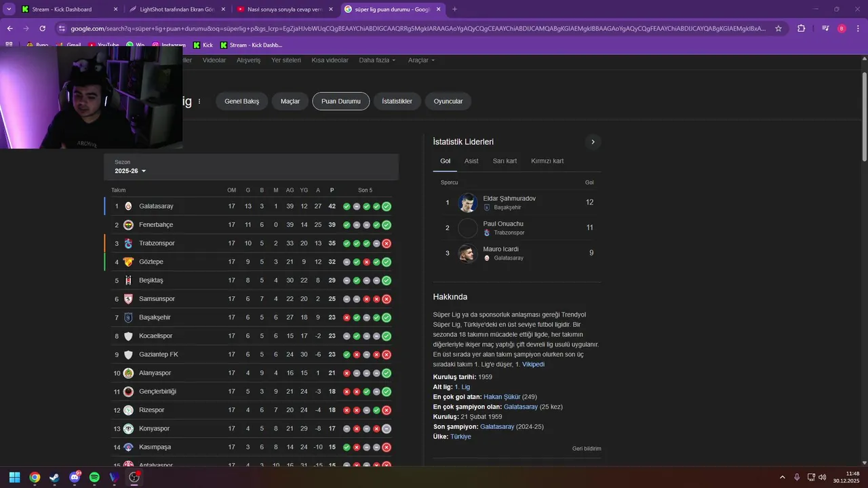868x488 pixels.
Task: Click the Fenerbahçe club logo in standings
Action: pos(128,225)
